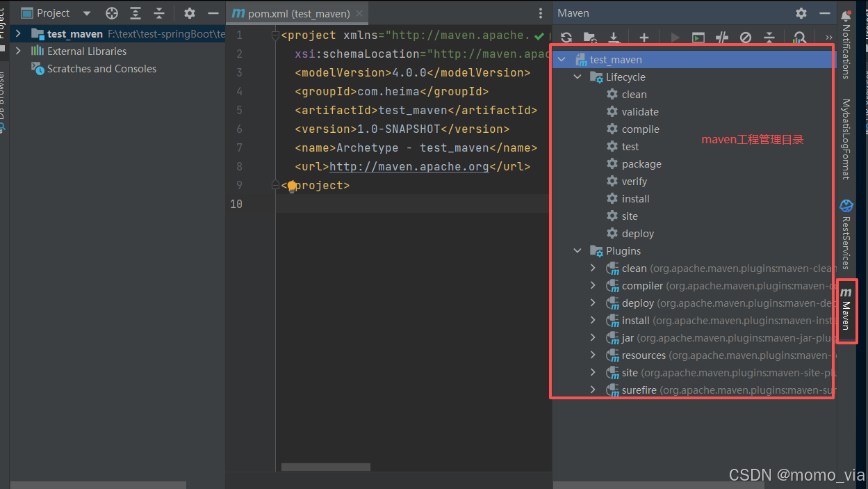Image resolution: width=868 pixels, height=489 pixels.
Task: Expand External Libraries in Project tree
Action: (18, 51)
